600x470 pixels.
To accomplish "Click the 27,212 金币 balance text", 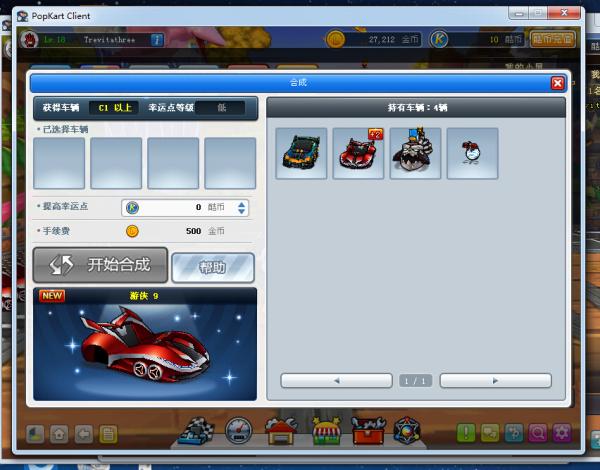I will [x=394, y=39].
